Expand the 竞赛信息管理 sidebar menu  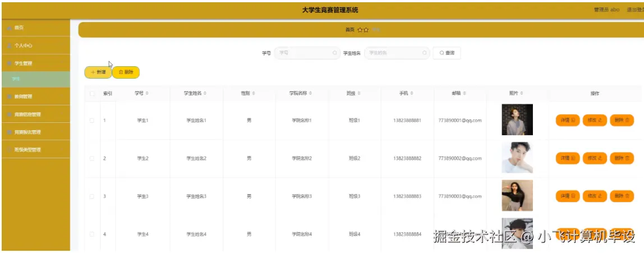[x=36, y=114]
